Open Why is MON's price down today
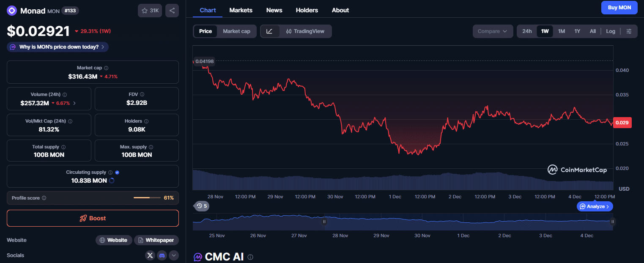This screenshot has height=263, width=644. (x=58, y=47)
